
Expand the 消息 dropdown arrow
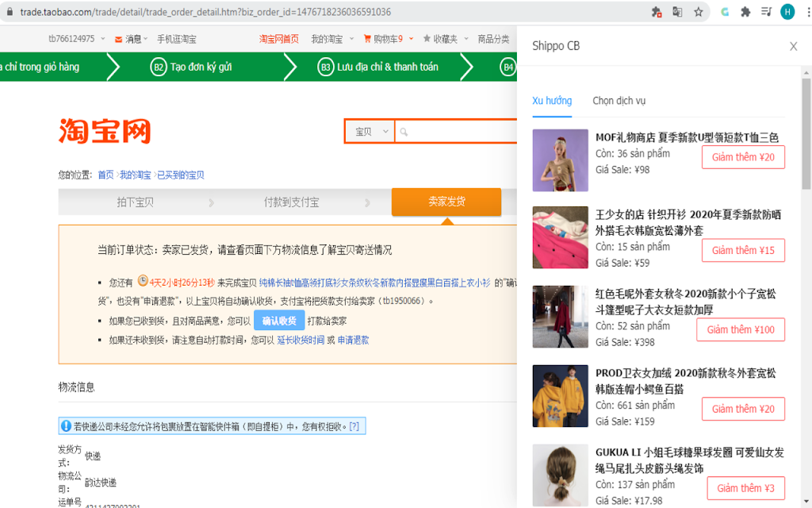coord(146,38)
